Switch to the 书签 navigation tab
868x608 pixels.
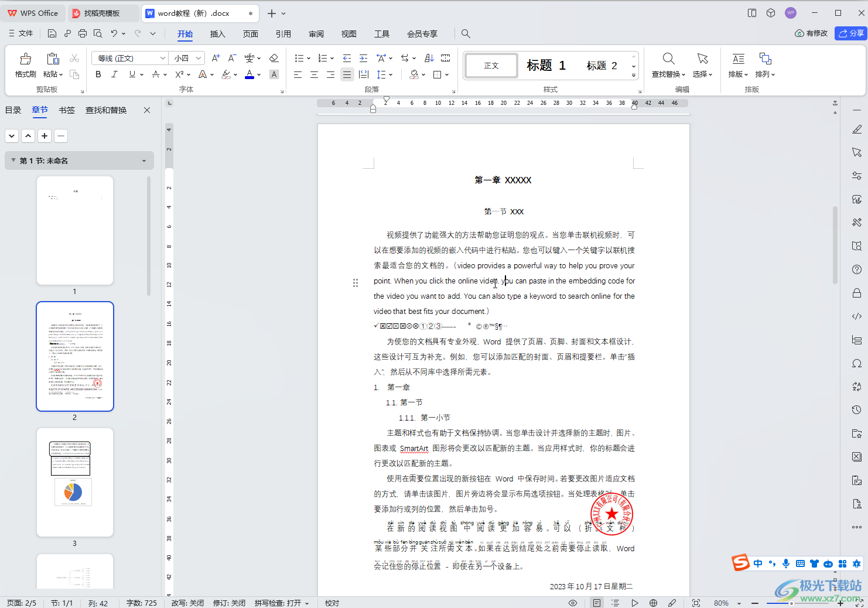pyautogui.click(x=67, y=110)
